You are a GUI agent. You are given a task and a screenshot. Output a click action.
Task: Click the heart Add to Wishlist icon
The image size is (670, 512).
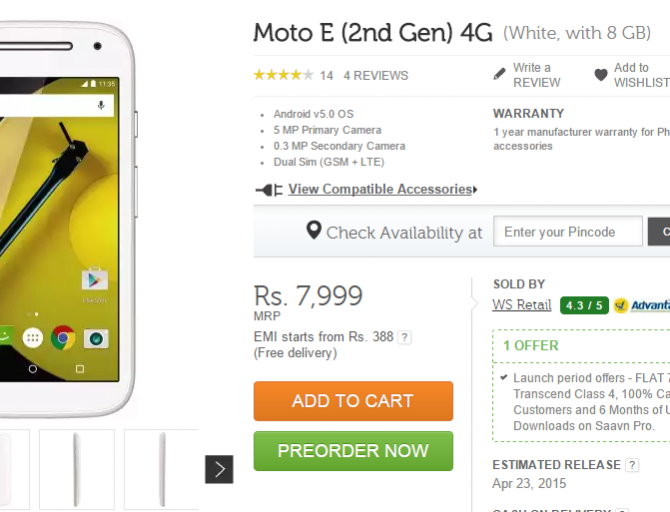(600, 75)
